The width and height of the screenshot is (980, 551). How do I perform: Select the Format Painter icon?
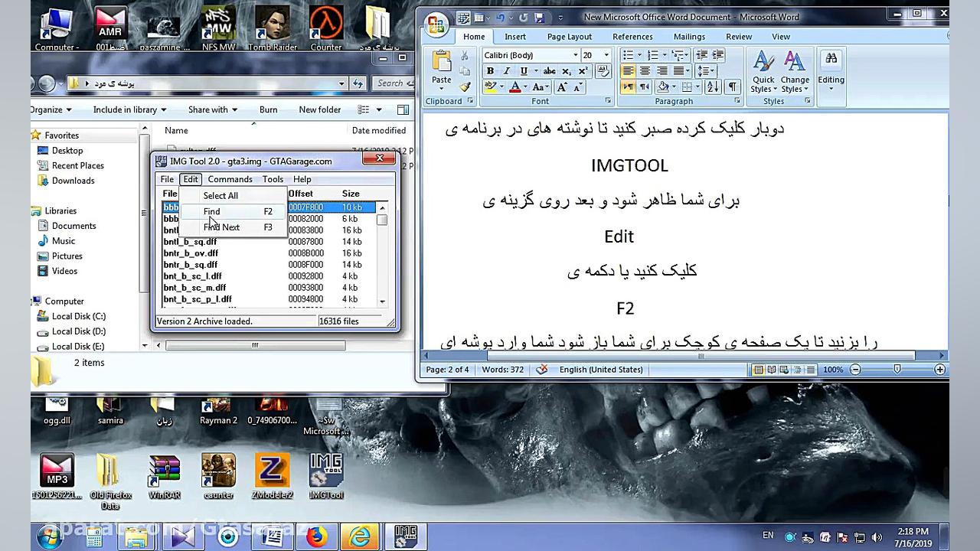pos(466,87)
